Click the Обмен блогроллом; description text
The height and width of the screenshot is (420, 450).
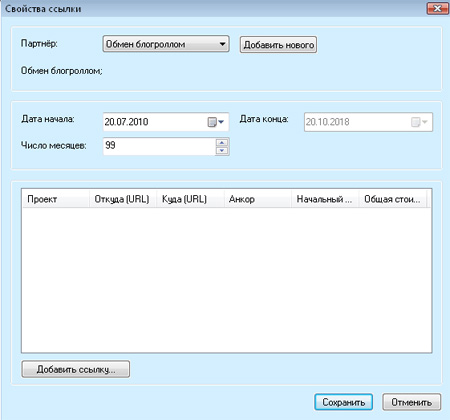(x=62, y=71)
